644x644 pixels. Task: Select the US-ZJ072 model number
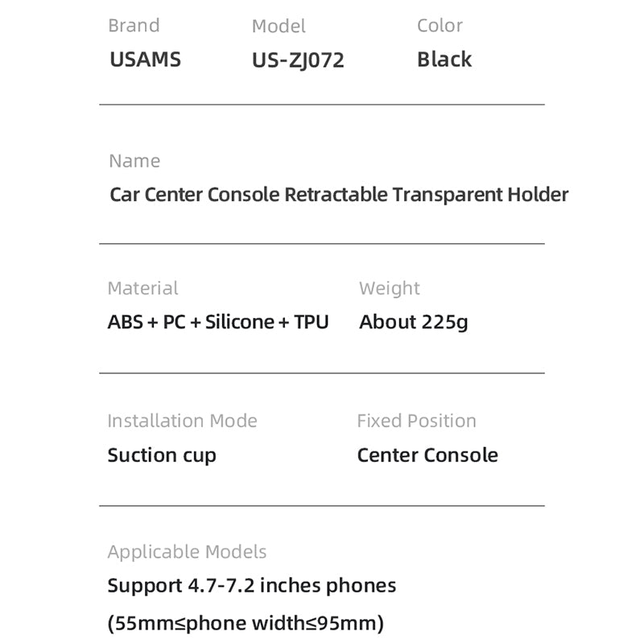[x=298, y=60]
